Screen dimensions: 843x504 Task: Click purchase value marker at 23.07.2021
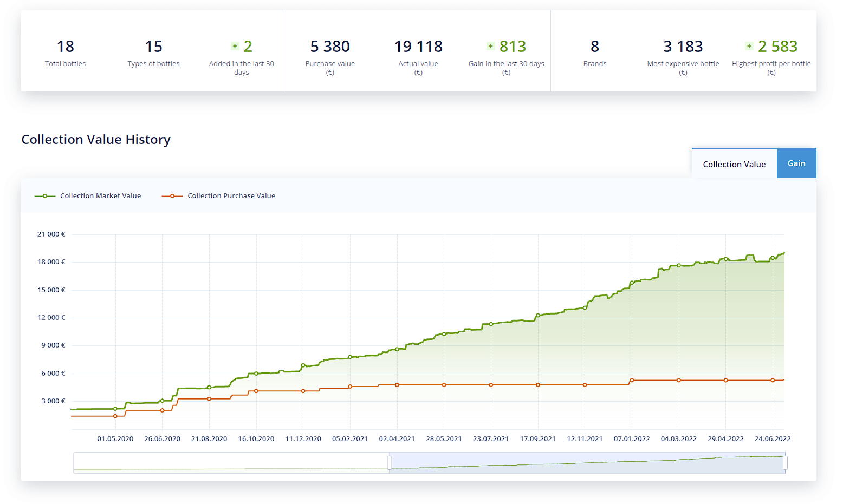tap(491, 385)
